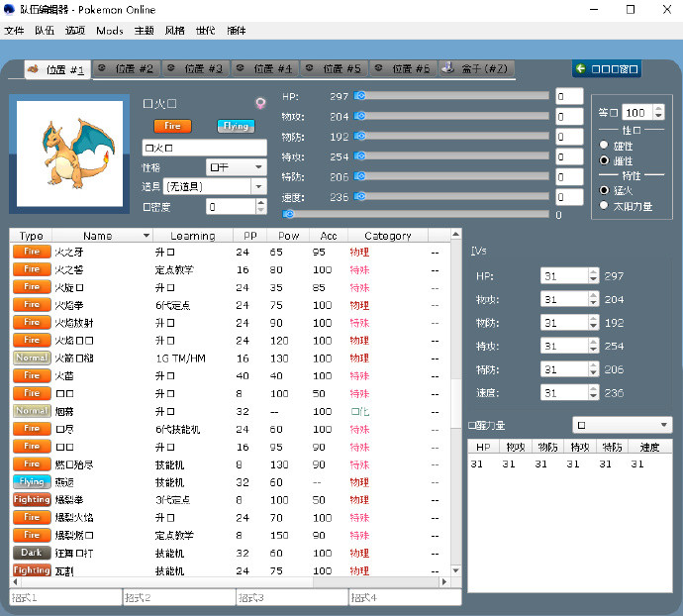The height and width of the screenshot is (616, 683).
Task: Click the Fire type icon for 火之牙
Action: pyautogui.click(x=32, y=252)
